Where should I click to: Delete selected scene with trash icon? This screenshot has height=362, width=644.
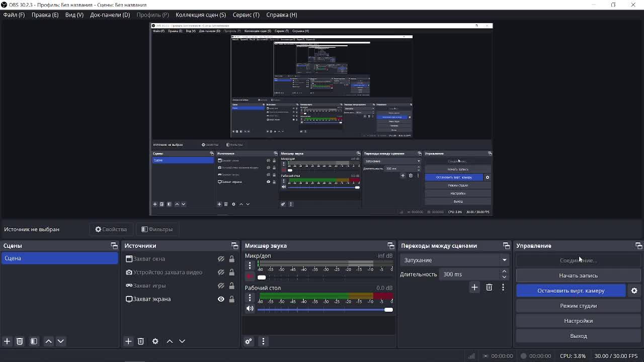[20, 341]
